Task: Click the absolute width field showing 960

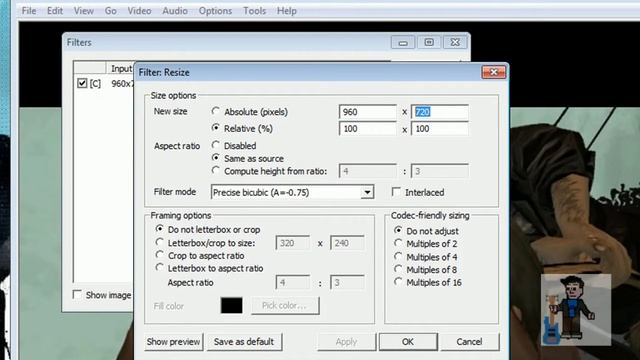Action: click(x=368, y=112)
